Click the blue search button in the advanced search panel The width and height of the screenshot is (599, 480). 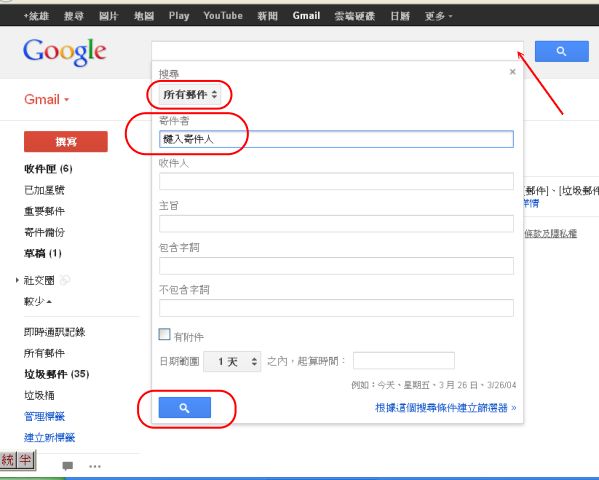(185, 407)
